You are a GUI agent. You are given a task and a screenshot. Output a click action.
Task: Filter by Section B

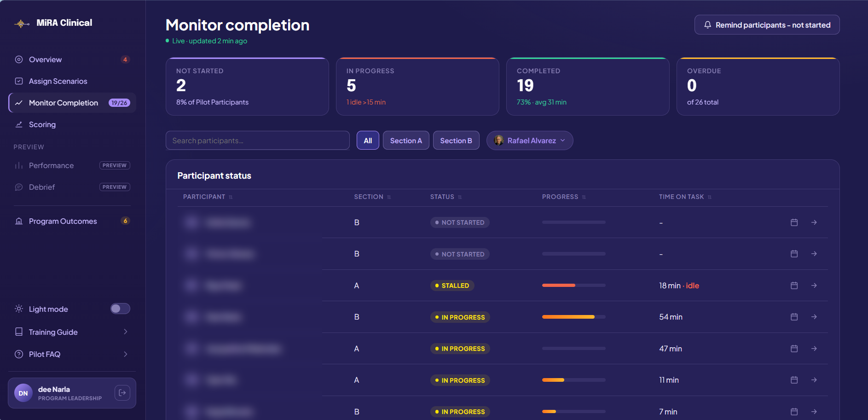pyautogui.click(x=456, y=140)
